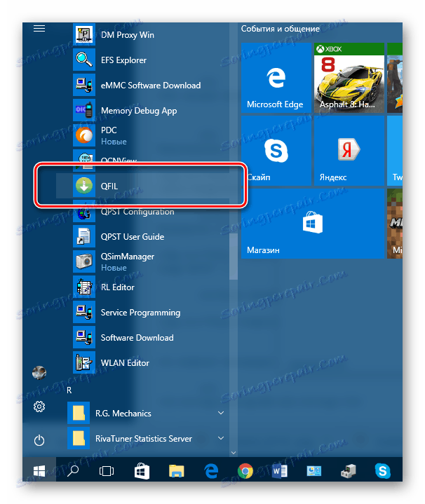This screenshot has height=504, width=425.
Task: Open the R.G. Mechanics folder icon
Action: 79,413
